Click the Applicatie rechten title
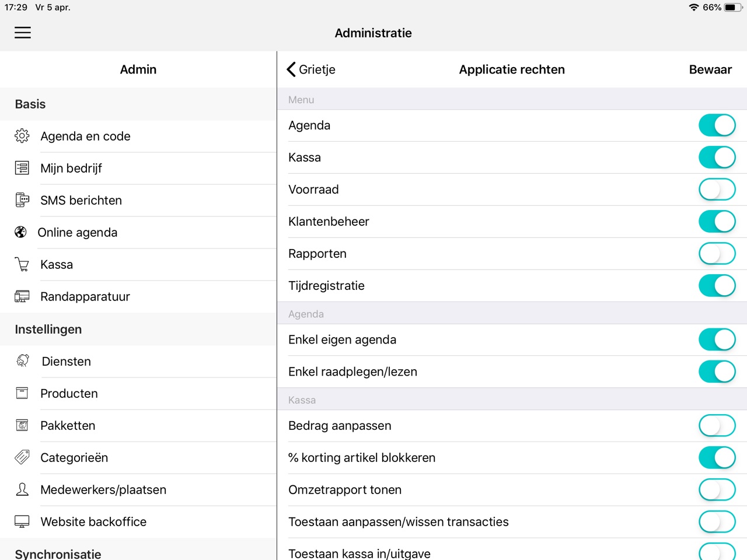Screen dimensions: 747x560 tap(512, 69)
